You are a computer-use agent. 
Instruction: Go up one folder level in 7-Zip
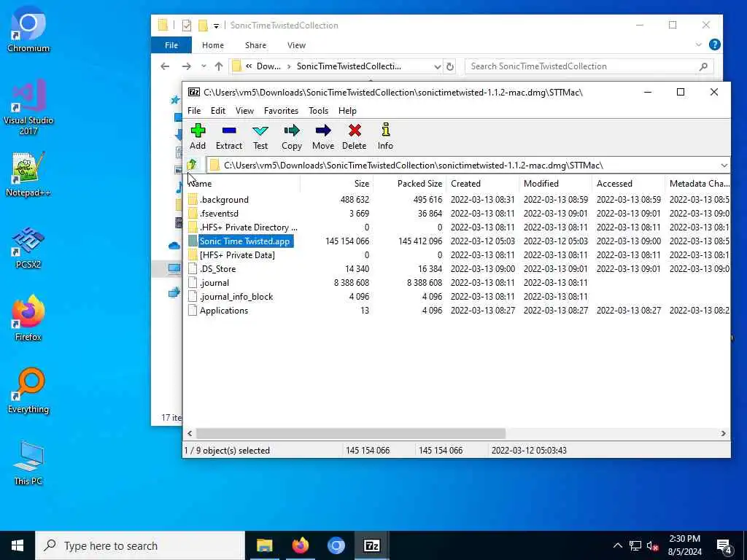click(192, 165)
